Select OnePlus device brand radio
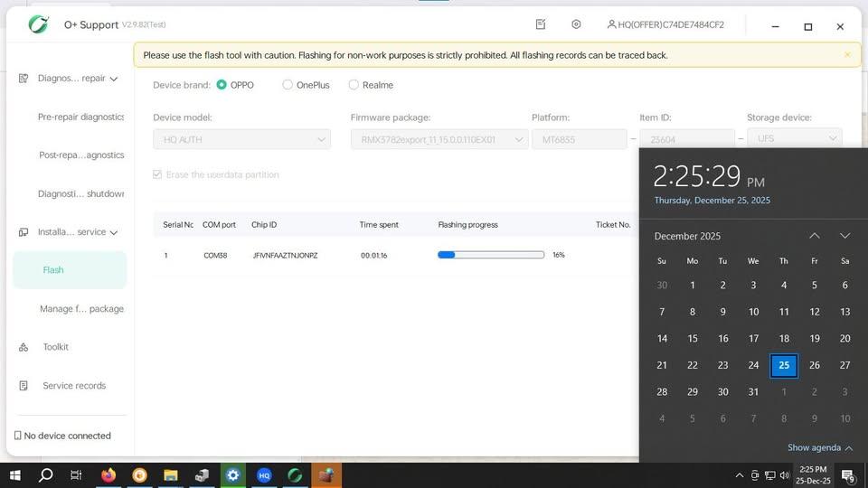The width and height of the screenshot is (868, 488). [288, 85]
